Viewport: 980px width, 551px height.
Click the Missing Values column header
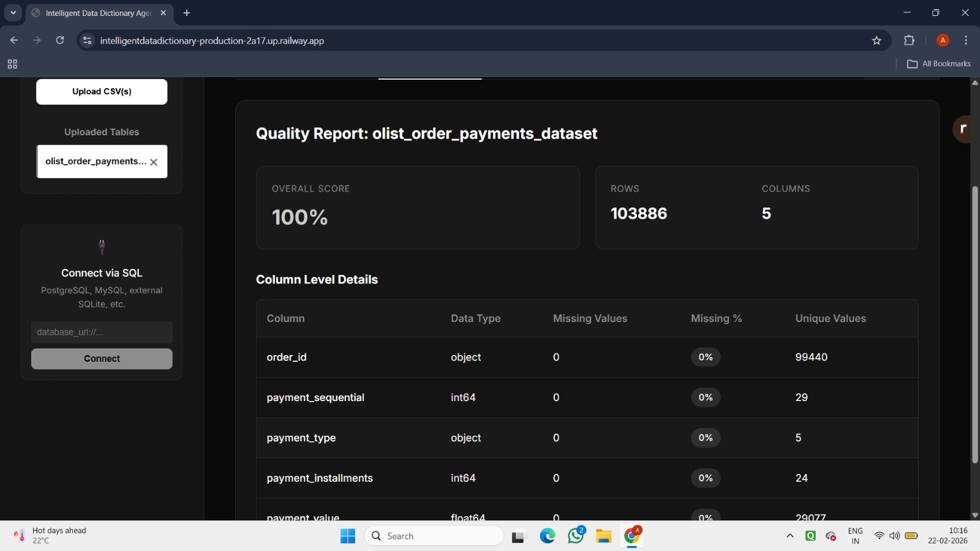tap(590, 318)
